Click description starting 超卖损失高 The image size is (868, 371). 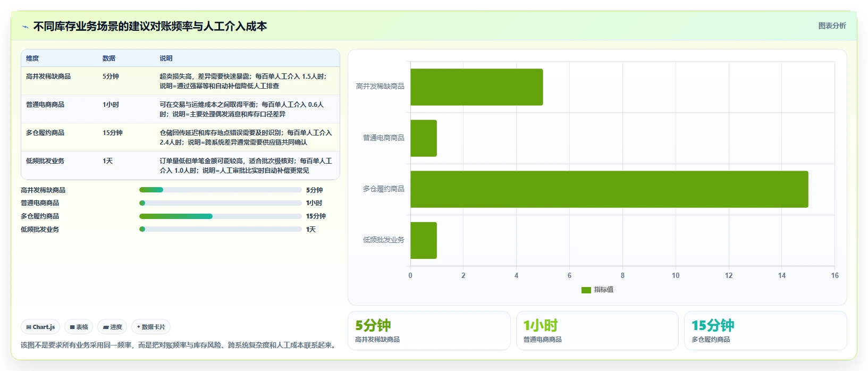(243, 81)
